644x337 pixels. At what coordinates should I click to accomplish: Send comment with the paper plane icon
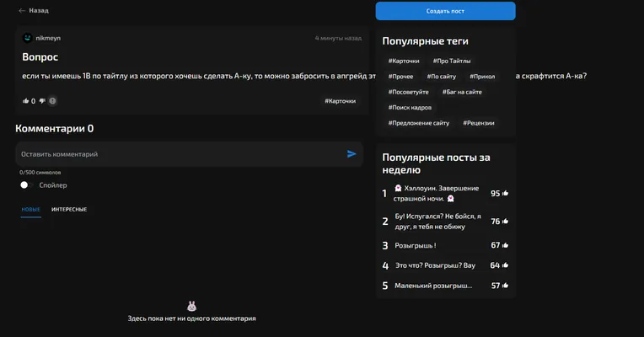(x=352, y=154)
